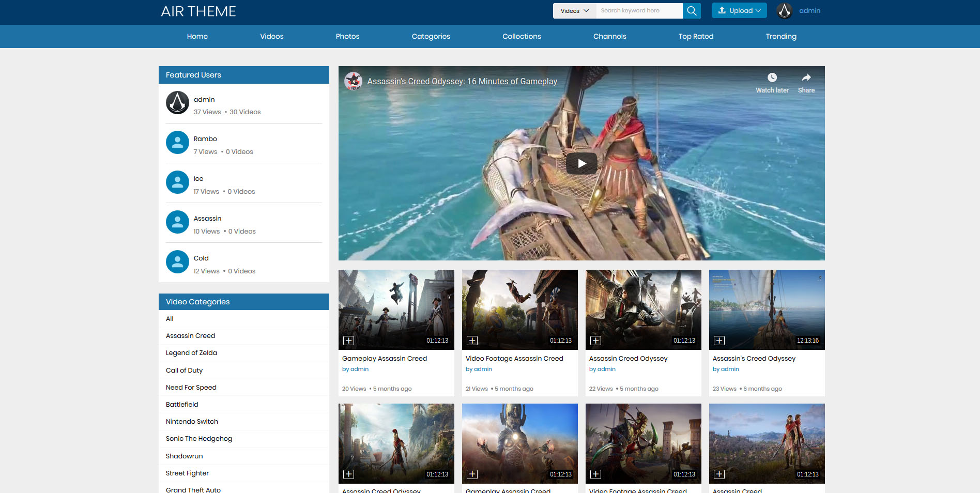This screenshot has height=493, width=980.
Task: Click the admin avatar icon in header
Action: [785, 11]
